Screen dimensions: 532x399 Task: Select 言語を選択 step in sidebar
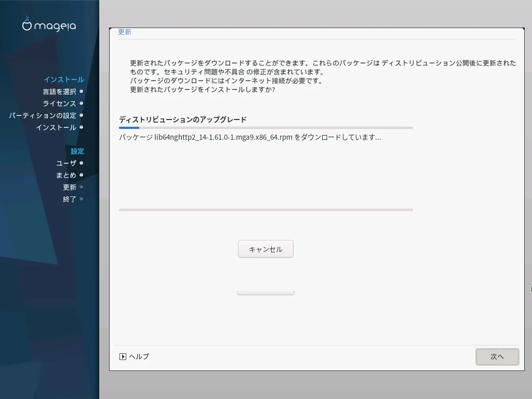(59, 91)
